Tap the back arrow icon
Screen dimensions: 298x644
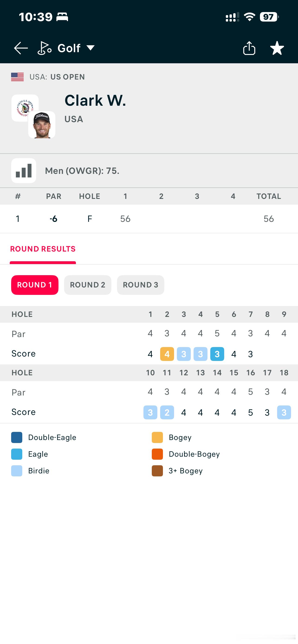tap(21, 48)
